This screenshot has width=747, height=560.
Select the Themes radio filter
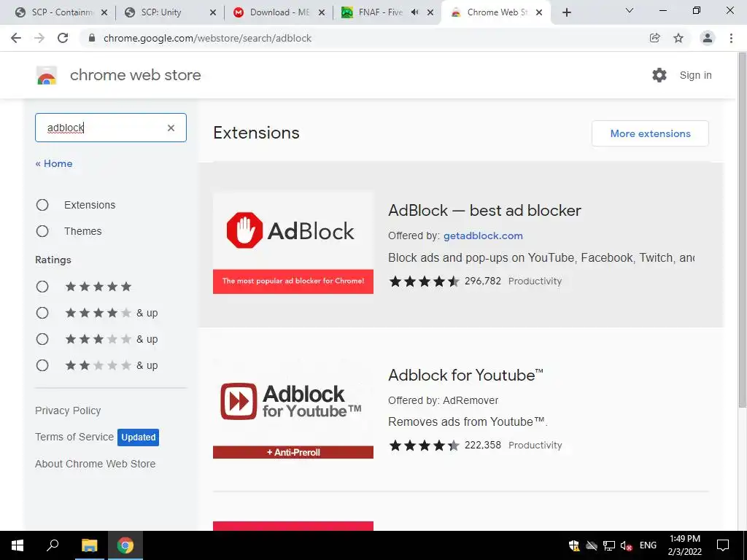tap(42, 231)
